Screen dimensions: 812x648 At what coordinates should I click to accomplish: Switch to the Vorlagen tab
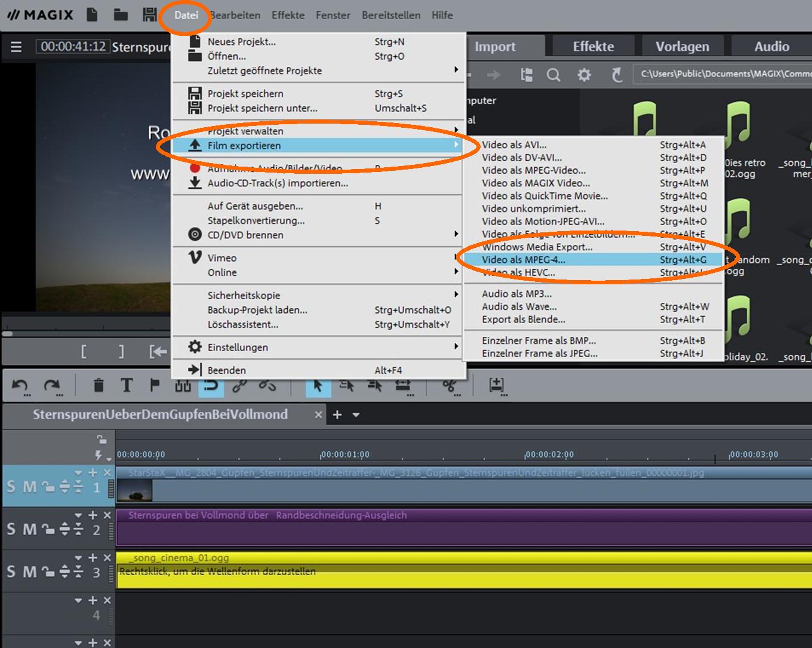click(682, 47)
